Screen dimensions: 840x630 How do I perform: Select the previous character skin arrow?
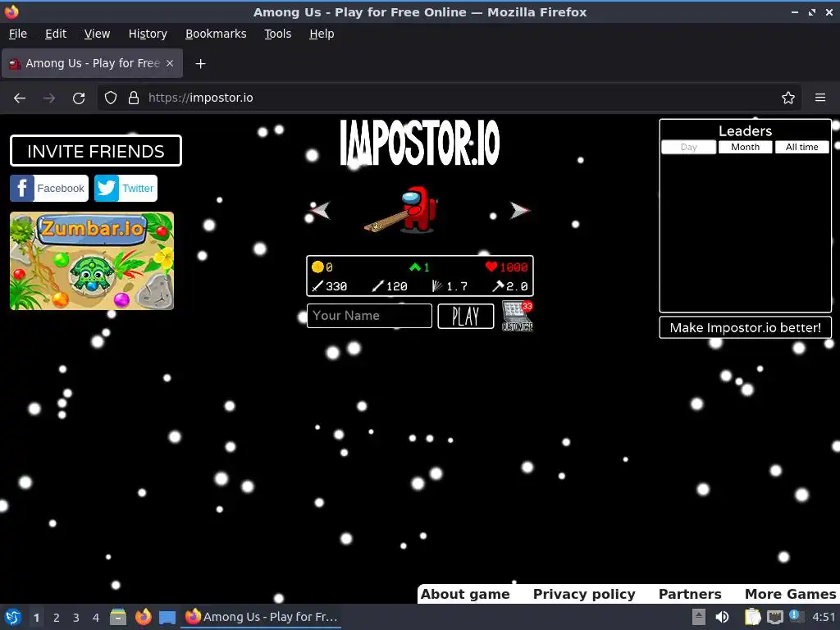(321, 210)
